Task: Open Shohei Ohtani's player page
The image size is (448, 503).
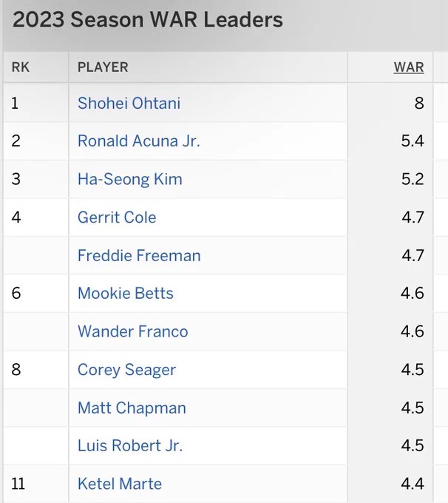Action: pos(129,103)
